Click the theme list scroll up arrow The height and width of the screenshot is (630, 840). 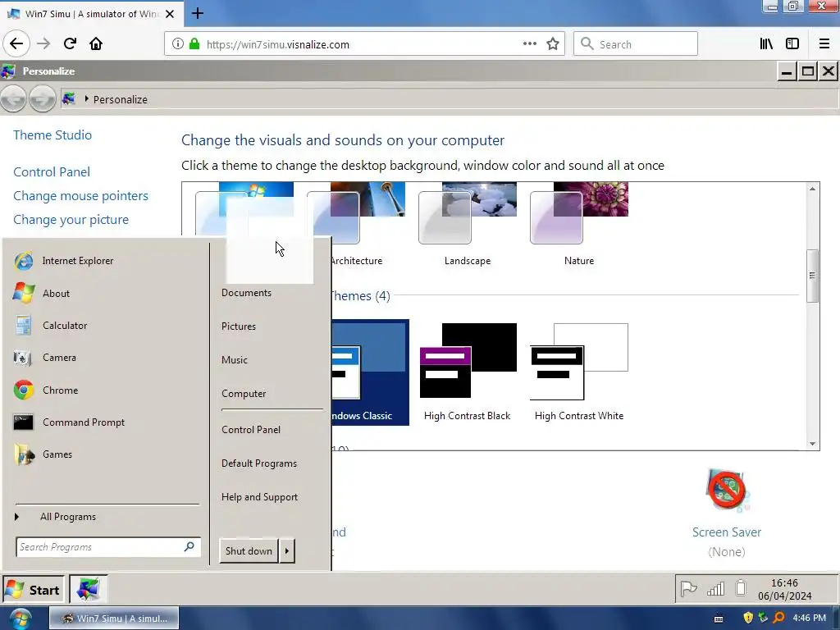812,189
